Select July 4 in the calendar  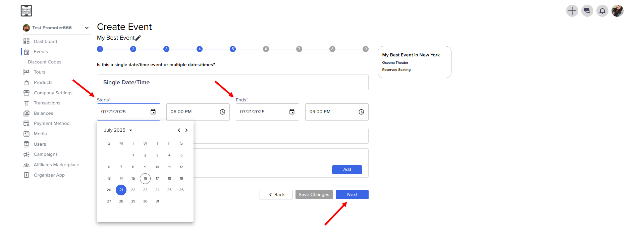tap(169, 155)
